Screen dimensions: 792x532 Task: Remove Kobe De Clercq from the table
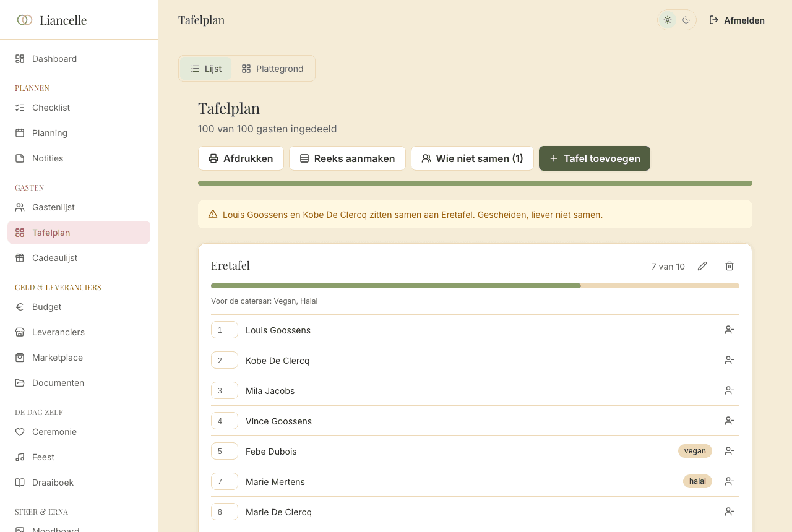tap(730, 360)
